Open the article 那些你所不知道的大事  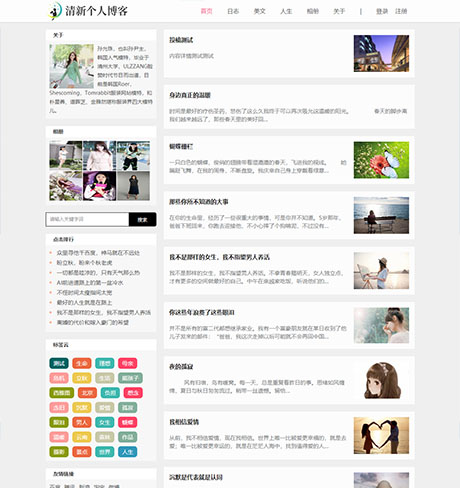[x=199, y=202]
